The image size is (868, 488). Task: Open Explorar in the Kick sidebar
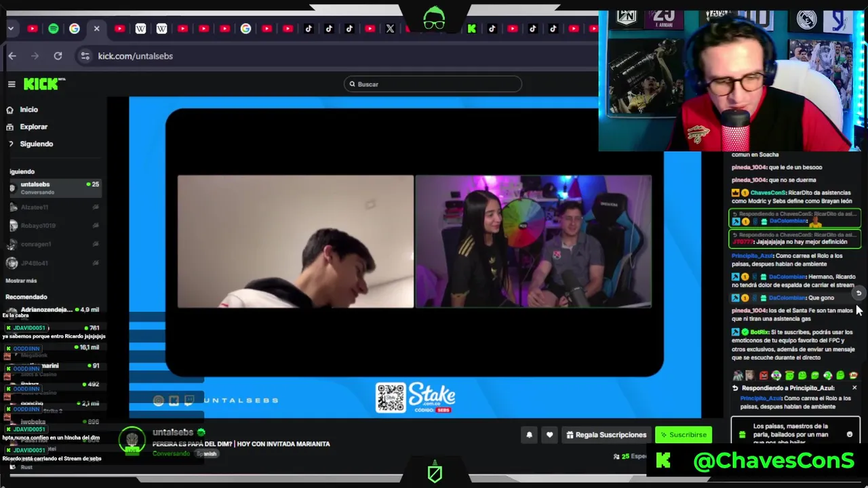click(33, 127)
